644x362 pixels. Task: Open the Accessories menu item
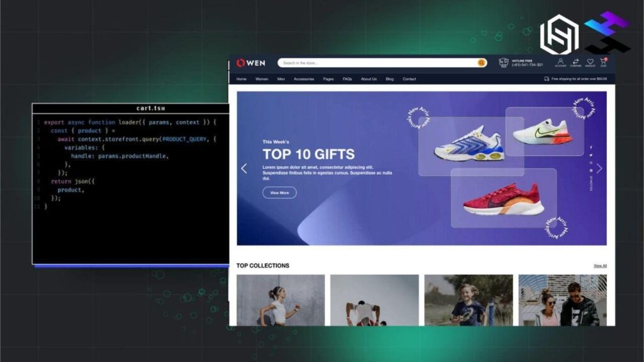coord(304,79)
